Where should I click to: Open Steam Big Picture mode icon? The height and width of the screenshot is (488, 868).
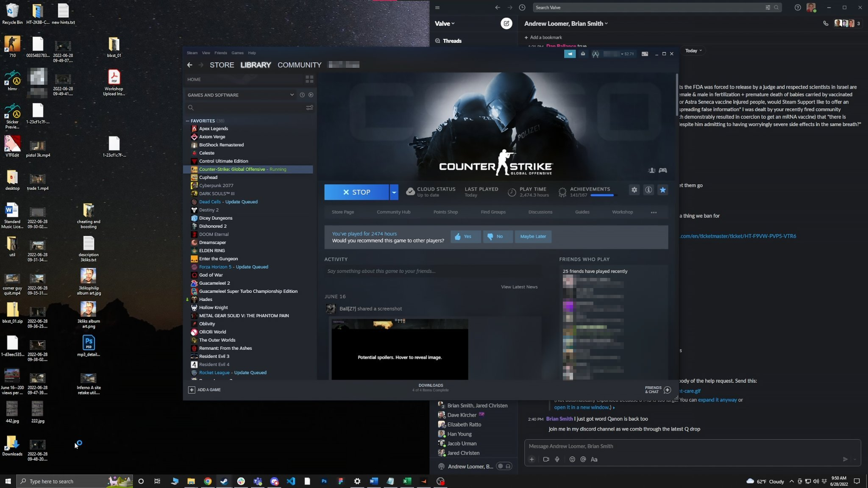(645, 54)
